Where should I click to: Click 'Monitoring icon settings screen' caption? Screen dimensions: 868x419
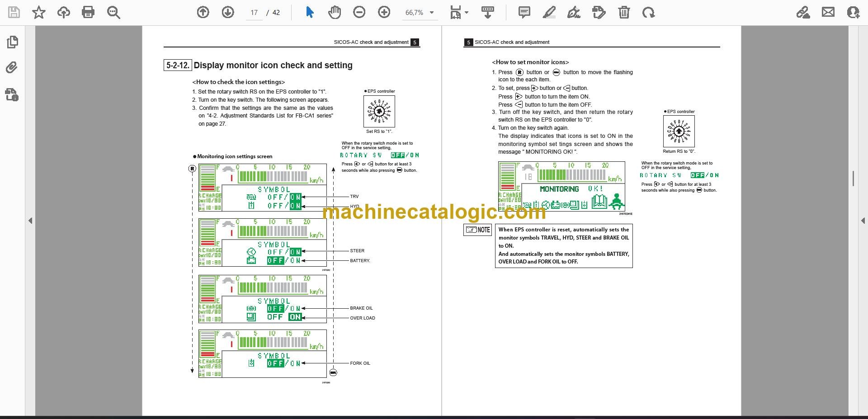click(235, 156)
